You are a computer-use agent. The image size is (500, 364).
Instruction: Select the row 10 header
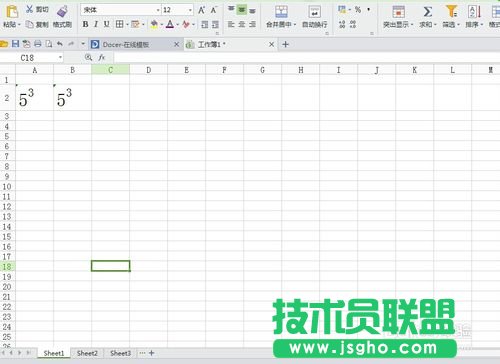7,186
